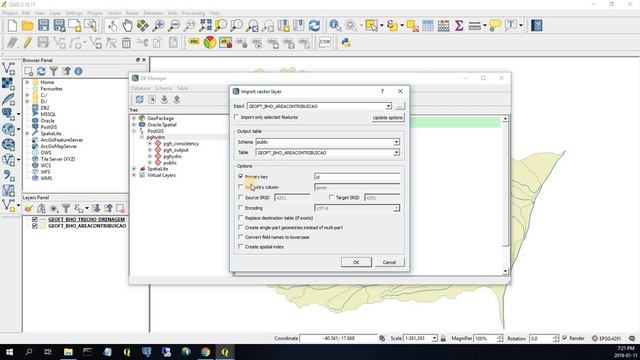640x360 pixels.
Task: Enable the Encoding checkbox
Action: [240, 208]
